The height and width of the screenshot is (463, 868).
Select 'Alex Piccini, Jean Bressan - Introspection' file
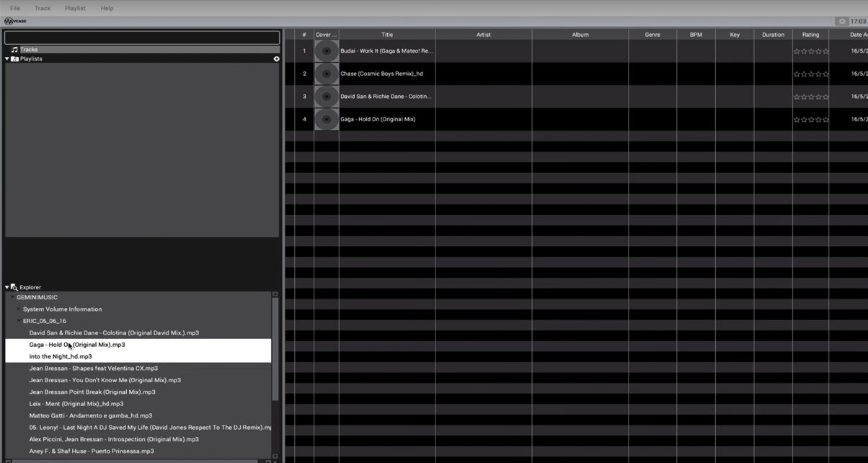(x=114, y=439)
